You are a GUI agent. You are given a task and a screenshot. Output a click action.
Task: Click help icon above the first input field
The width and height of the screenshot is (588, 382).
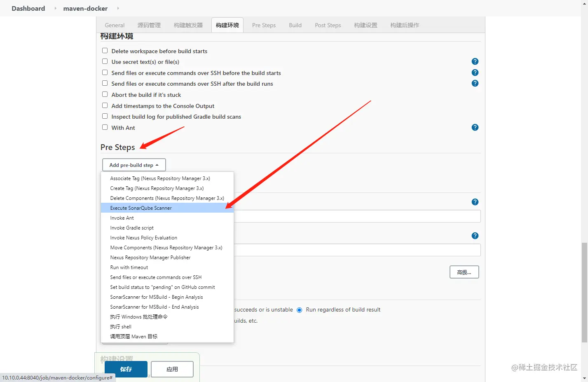click(x=475, y=202)
